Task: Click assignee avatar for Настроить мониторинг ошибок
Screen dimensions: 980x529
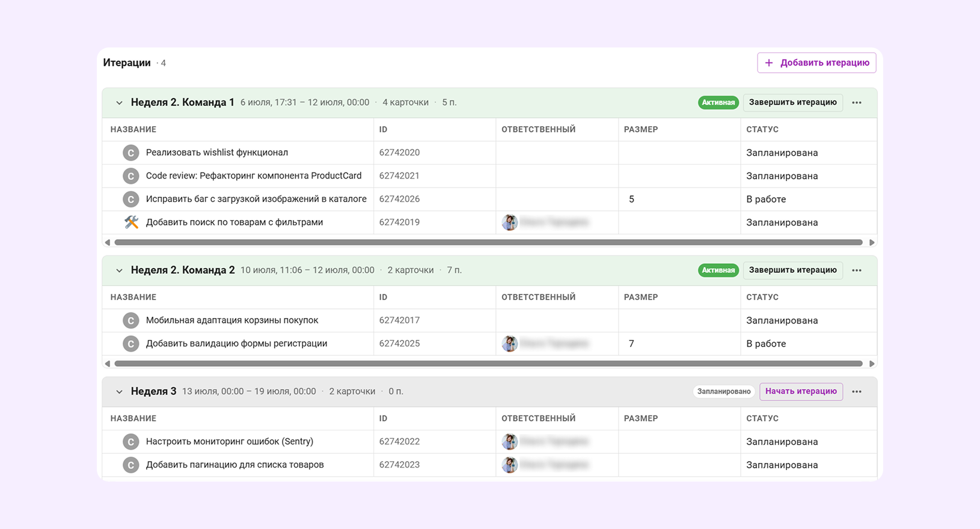Action: click(x=509, y=442)
